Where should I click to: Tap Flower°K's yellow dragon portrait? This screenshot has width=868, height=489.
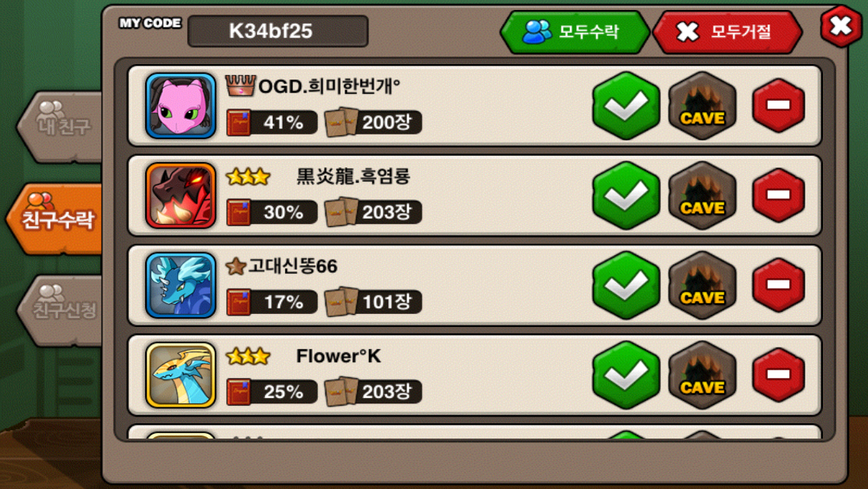coord(180,375)
